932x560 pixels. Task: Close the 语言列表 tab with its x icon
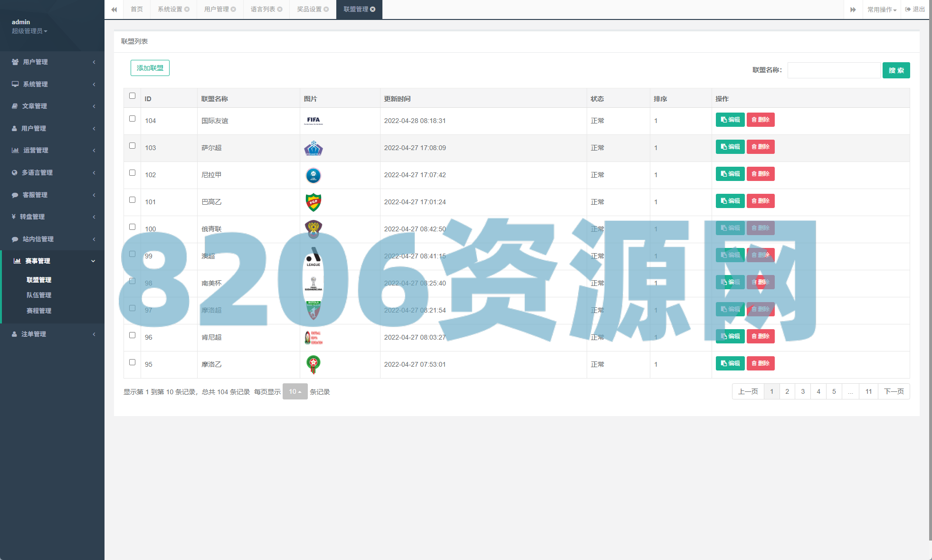(280, 9)
